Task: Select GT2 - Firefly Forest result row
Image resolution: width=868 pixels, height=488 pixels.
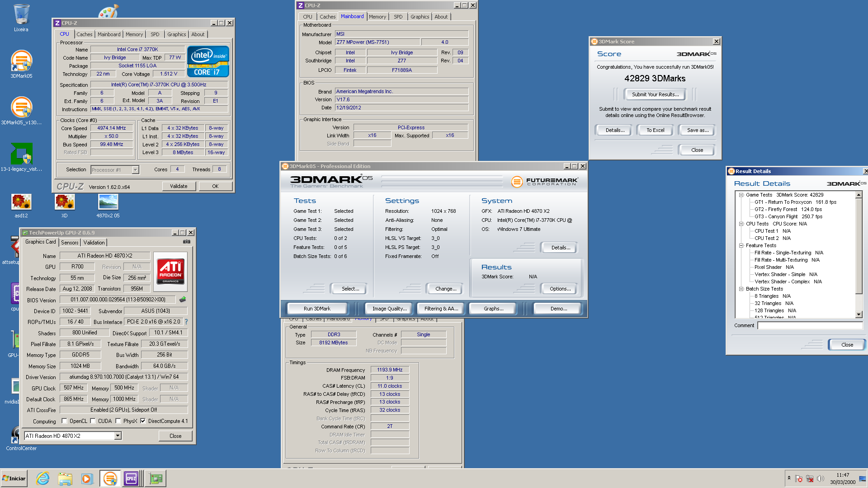Action: 788,209
